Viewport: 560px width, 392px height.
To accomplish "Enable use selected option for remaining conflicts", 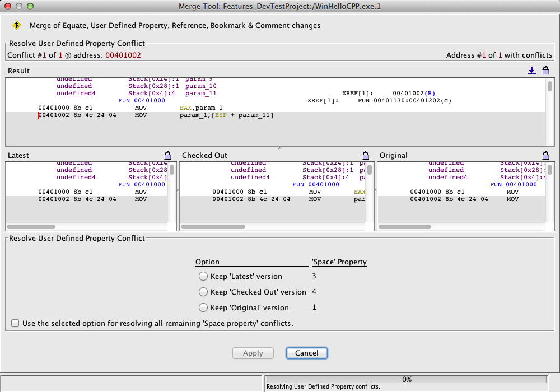I will (15, 323).
